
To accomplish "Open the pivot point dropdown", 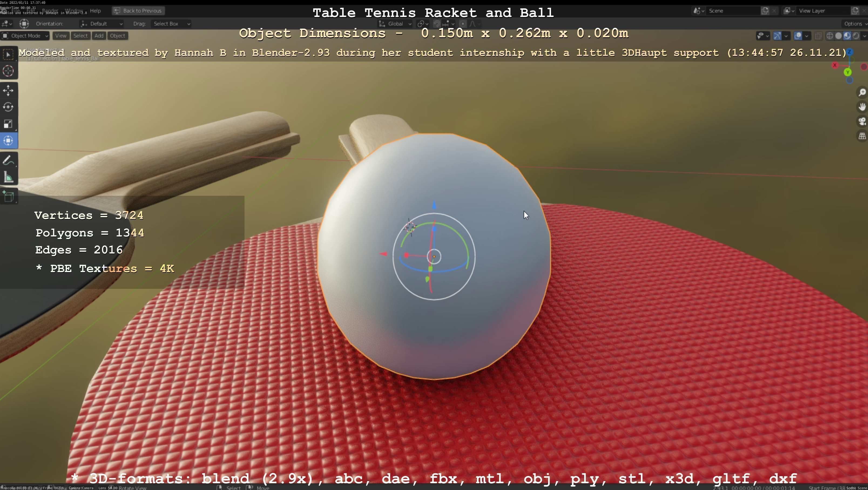I will 423,24.
